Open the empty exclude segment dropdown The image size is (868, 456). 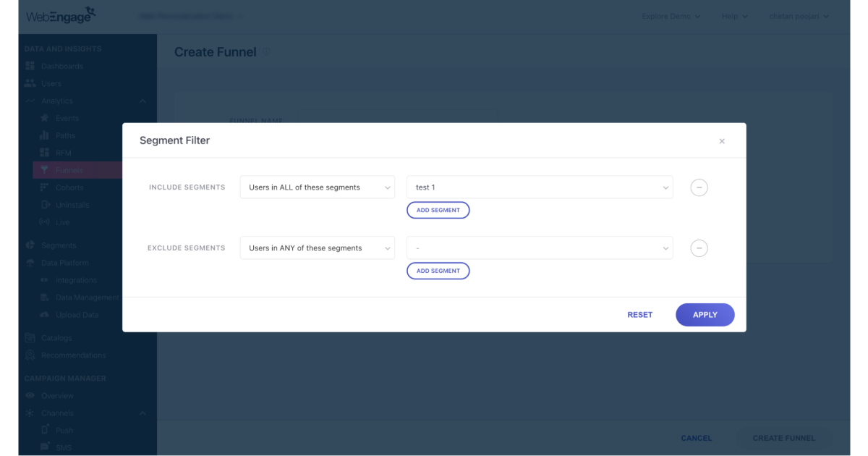540,248
